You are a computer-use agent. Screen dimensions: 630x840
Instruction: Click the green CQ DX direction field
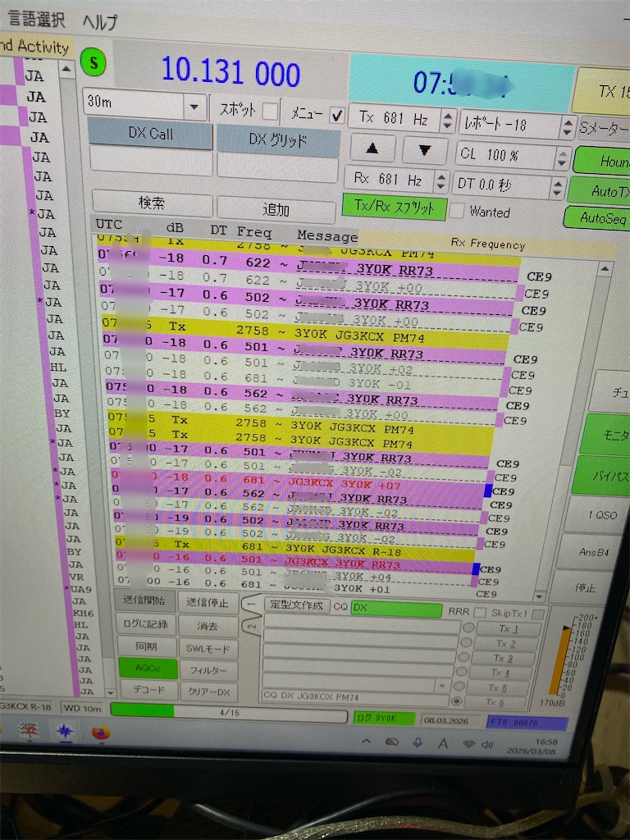tap(396, 609)
